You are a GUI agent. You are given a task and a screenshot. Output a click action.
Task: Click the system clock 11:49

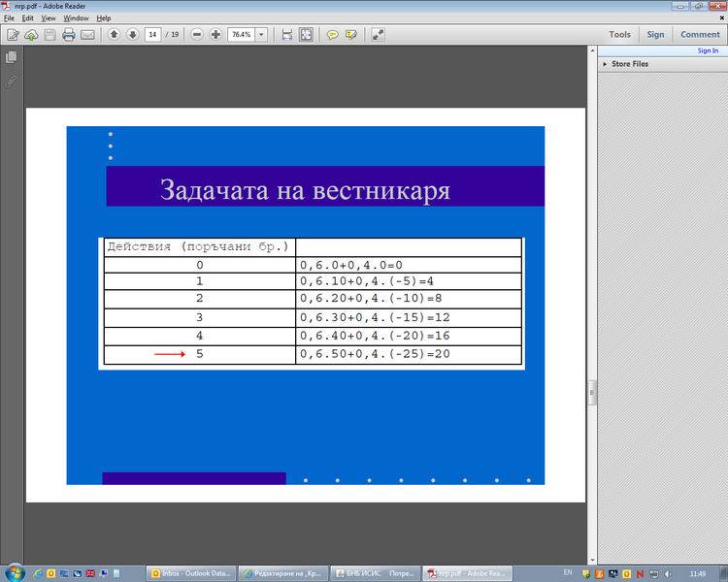[x=697, y=573]
